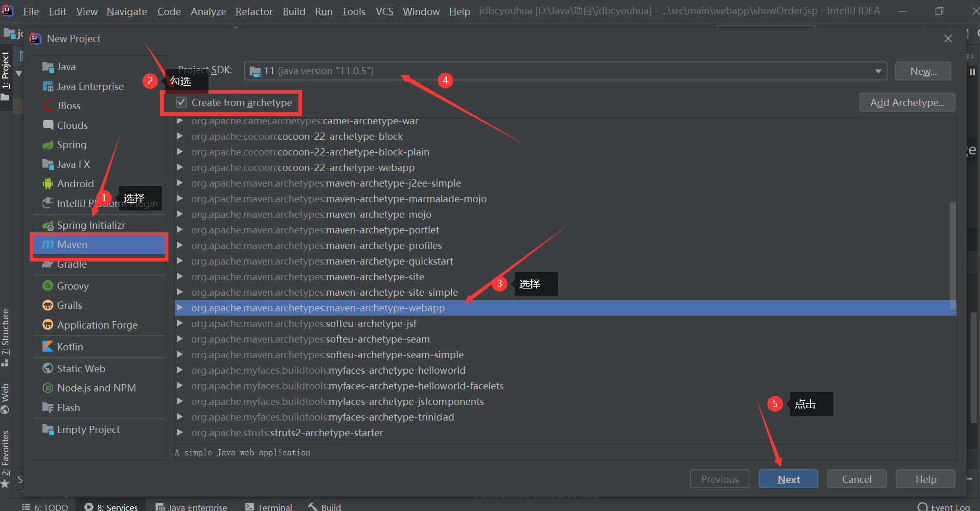Select the Node.js and NPM icon
Viewport: 980px width, 511px height.
[48, 388]
